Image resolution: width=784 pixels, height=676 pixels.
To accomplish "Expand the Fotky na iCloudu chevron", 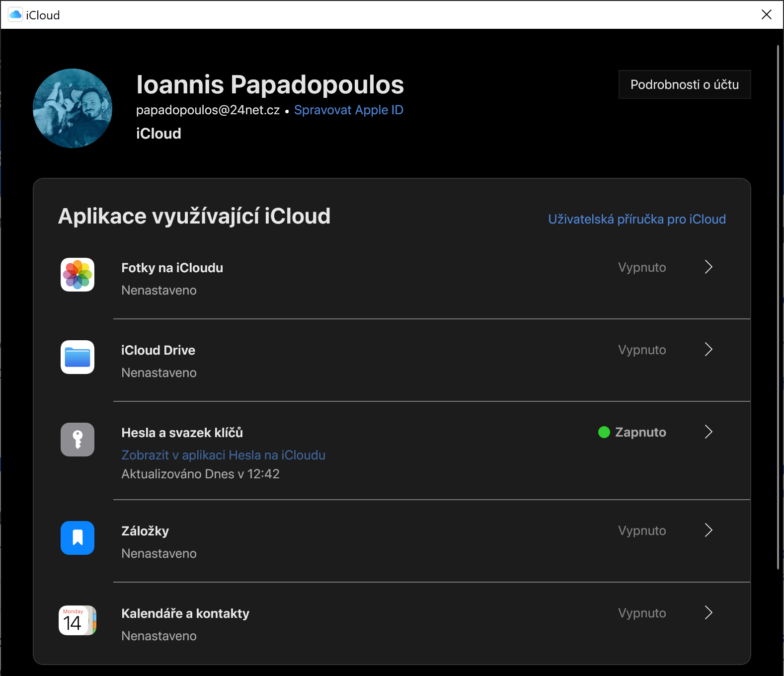I will pos(709,267).
